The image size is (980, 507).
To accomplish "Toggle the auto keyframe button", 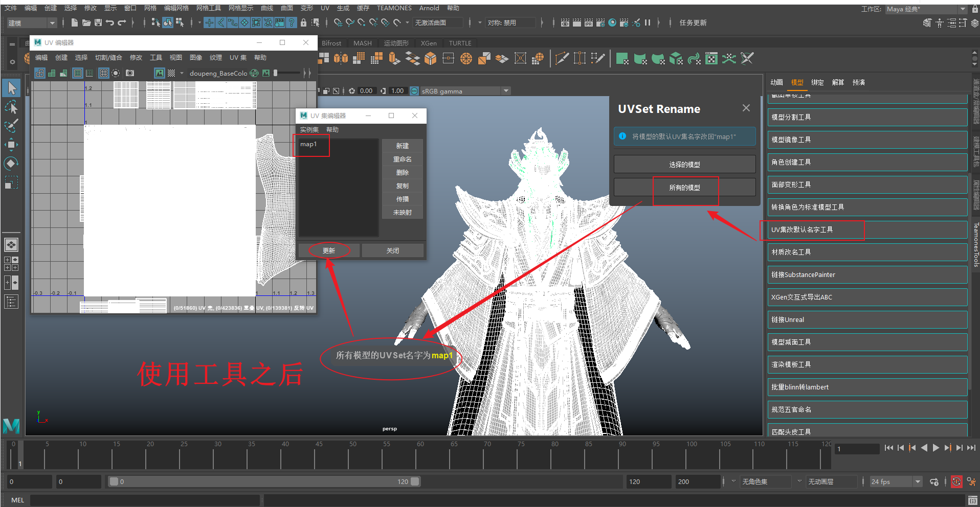I will [x=956, y=481].
